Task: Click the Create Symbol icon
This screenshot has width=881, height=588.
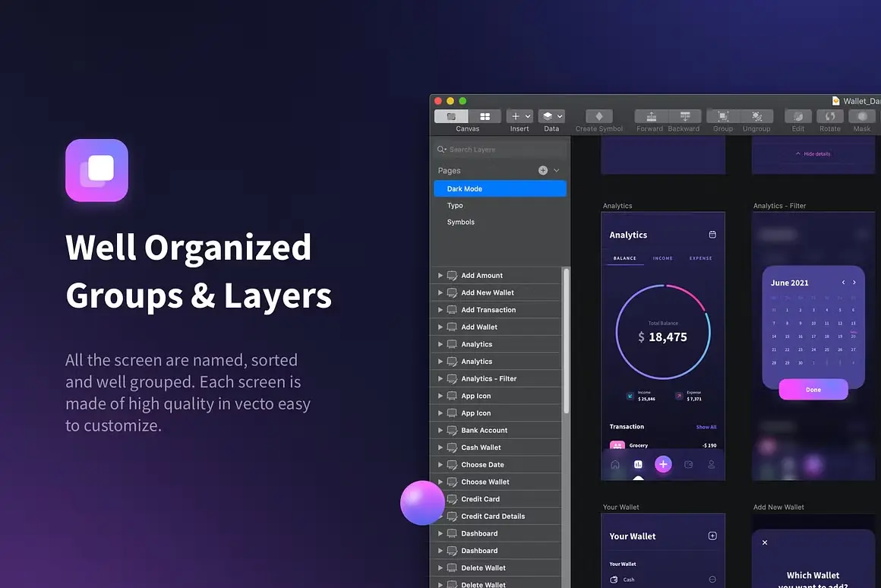Action: click(x=598, y=115)
